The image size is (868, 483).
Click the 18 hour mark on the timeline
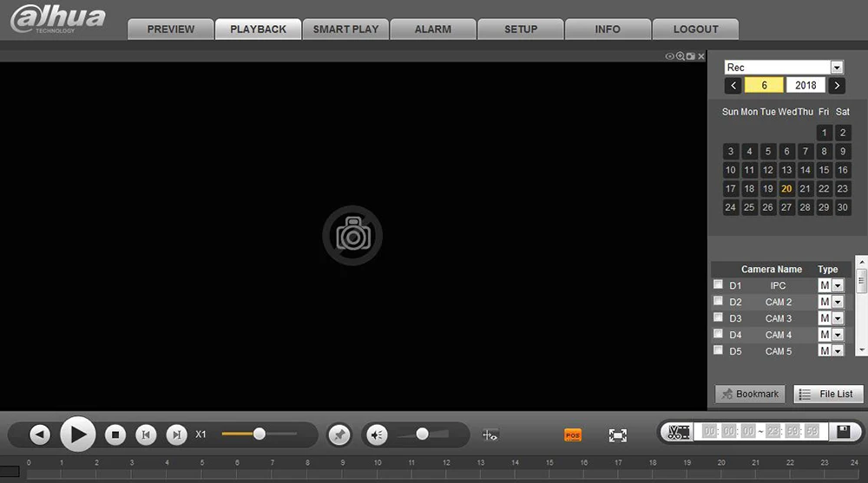[x=653, y=462]
